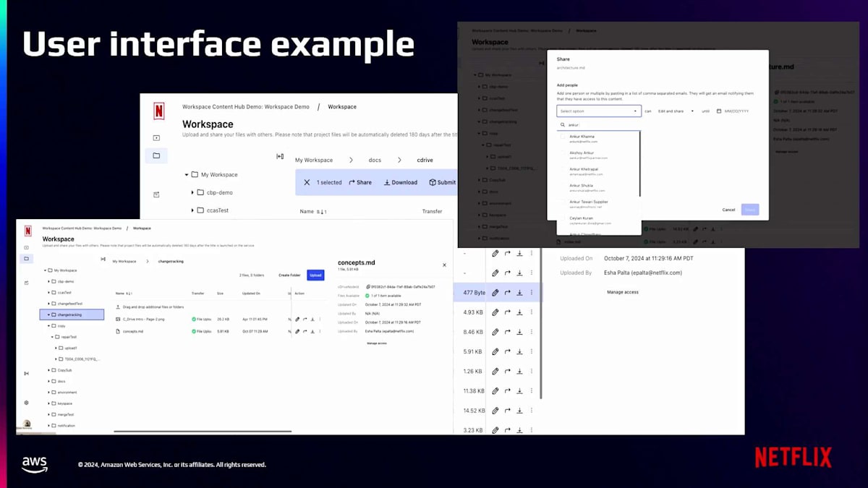Click Cancel in the Share dialog

point(728,210)
